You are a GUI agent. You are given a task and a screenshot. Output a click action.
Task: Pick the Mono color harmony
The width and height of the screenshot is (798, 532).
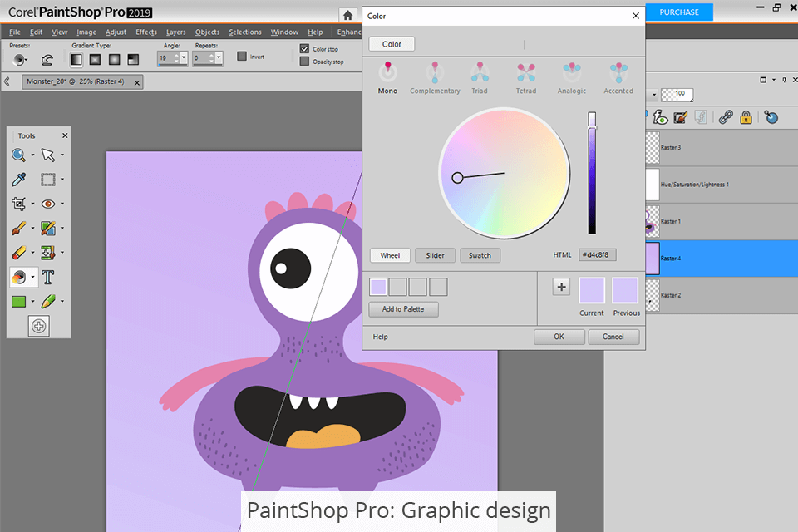point(388,78)
